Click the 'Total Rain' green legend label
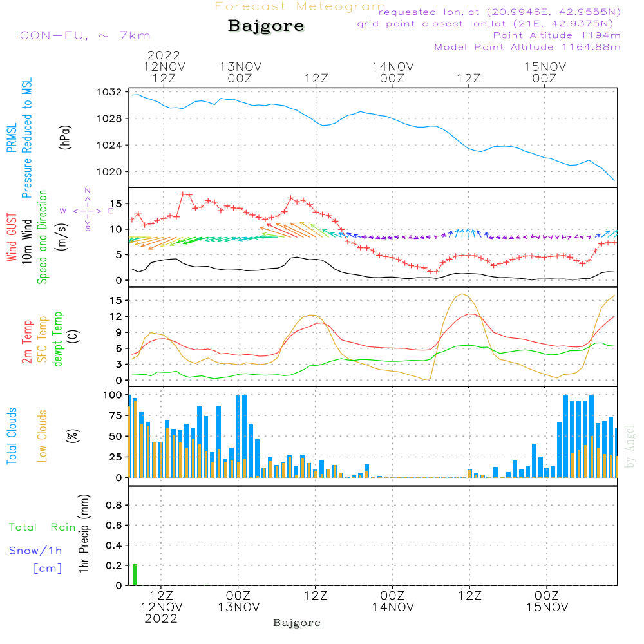 point(43,527)
